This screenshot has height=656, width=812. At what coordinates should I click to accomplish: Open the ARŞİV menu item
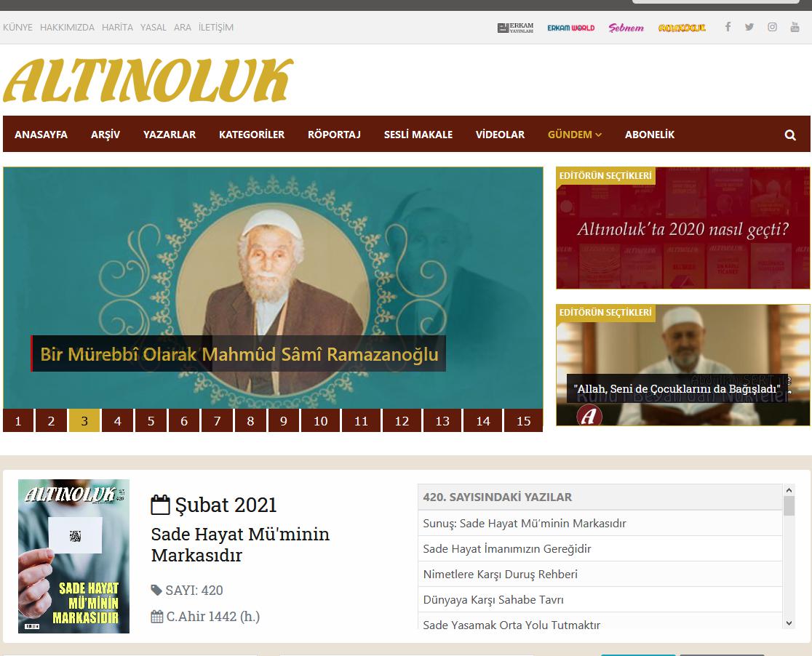pyautogui.click(x=105, y=135)
